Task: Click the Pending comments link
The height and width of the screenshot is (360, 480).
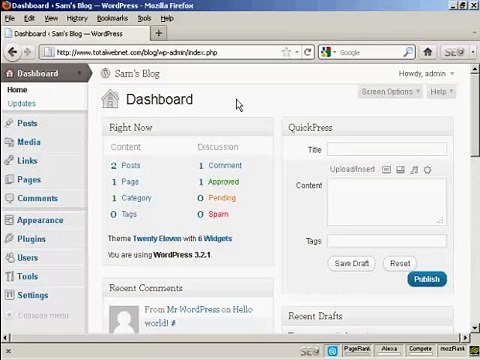Action: pos(222,198)
